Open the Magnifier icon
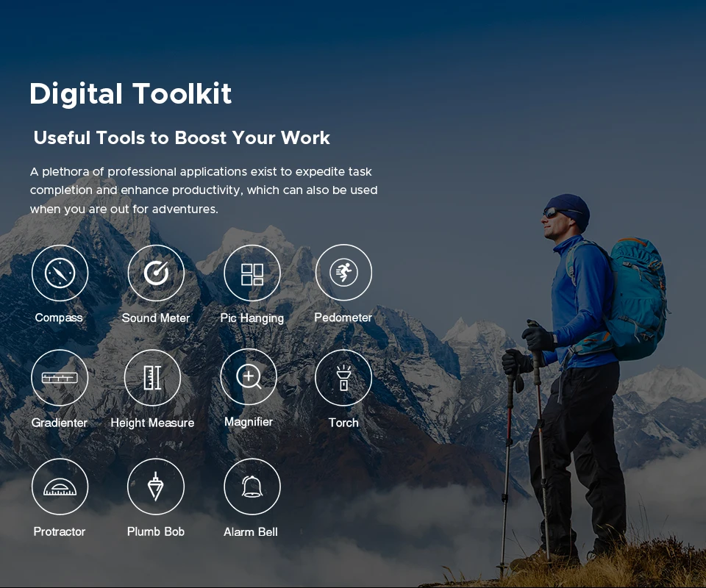The width and height of the screenshot is (706, 588). 249,377
